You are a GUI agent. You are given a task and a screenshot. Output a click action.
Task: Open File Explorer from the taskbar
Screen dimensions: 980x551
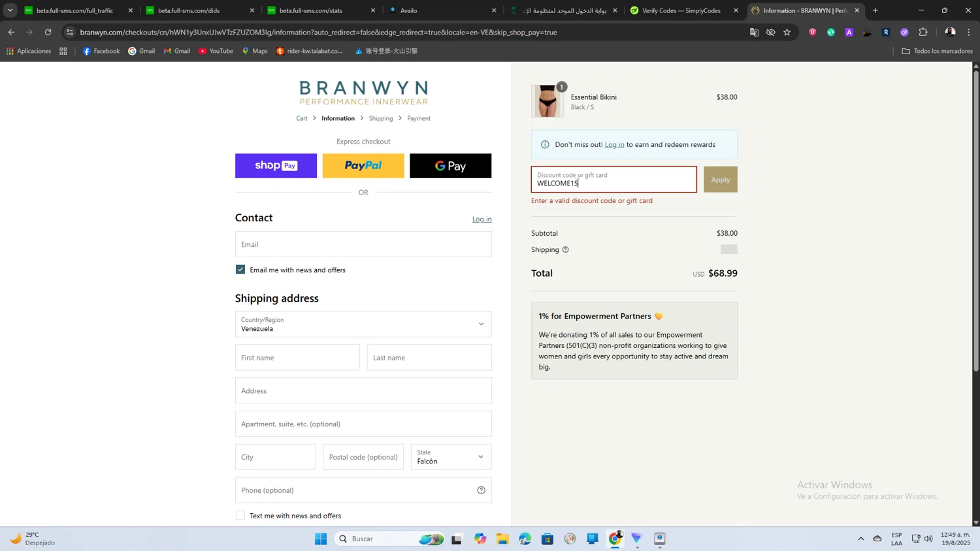pos(502,539)
